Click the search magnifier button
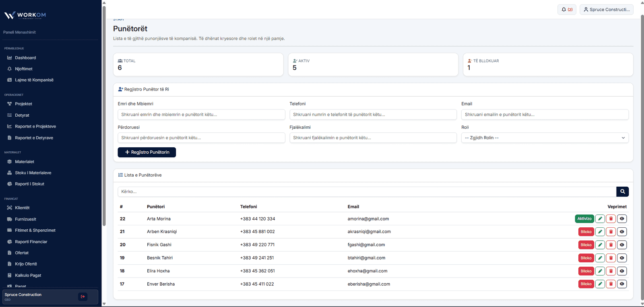 click(622, 192)
